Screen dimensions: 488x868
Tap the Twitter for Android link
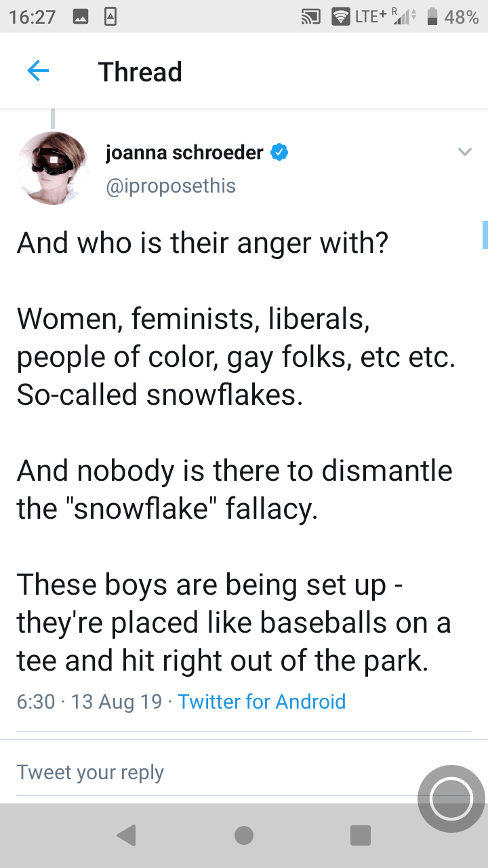coord(262,701)
